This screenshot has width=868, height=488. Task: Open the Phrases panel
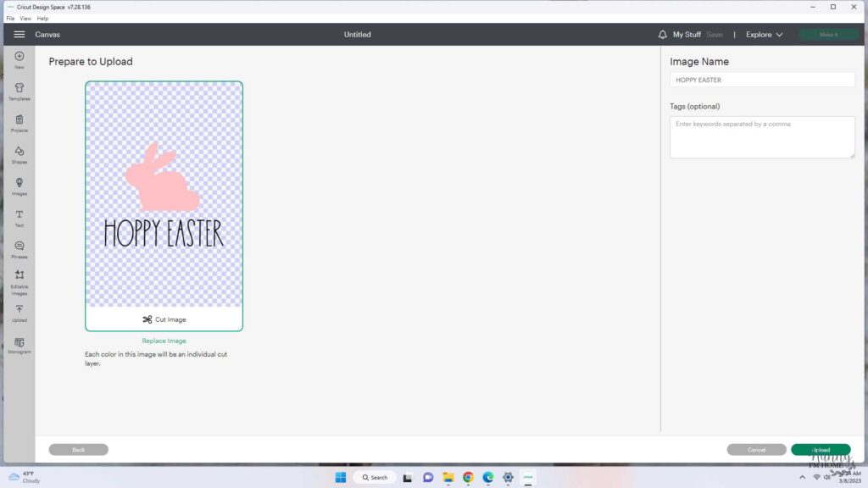click(19, 250)
